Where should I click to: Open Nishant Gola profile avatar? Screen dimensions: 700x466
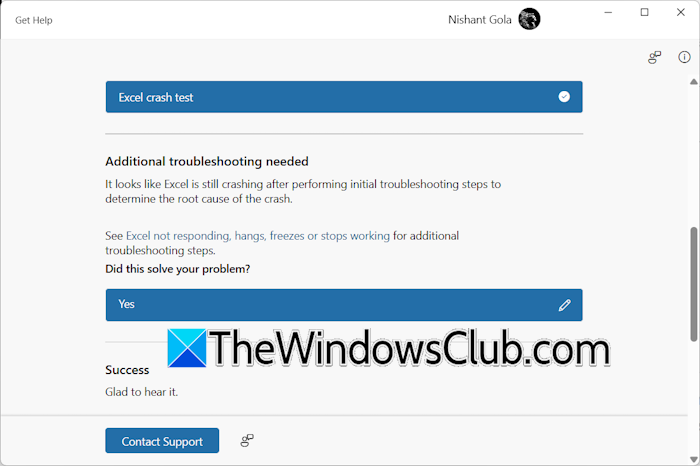coord(529,19)
